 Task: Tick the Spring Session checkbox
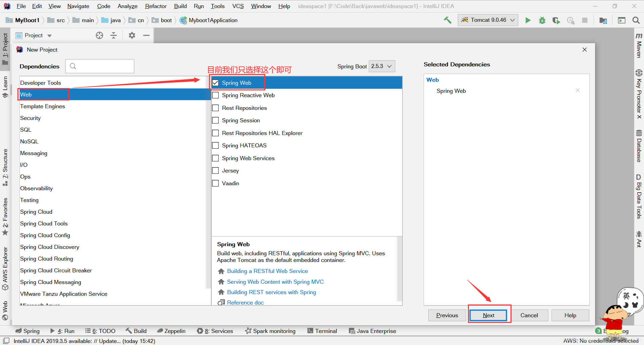point(215,120)
